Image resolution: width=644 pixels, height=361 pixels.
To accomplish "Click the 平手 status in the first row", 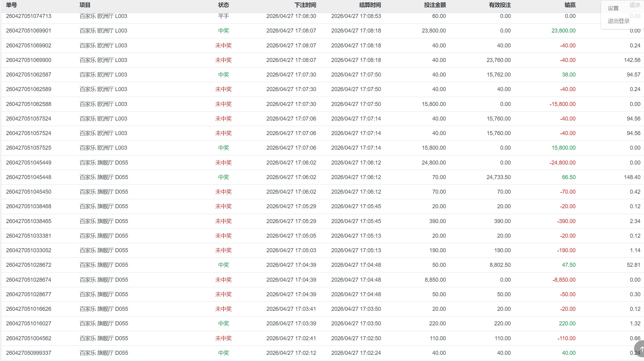I will 223,16.
